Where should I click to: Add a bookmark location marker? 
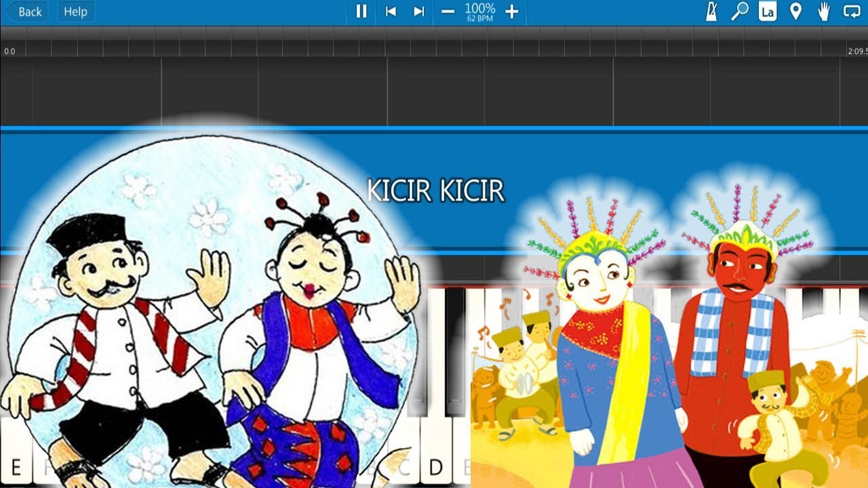[x=796, y=12]
